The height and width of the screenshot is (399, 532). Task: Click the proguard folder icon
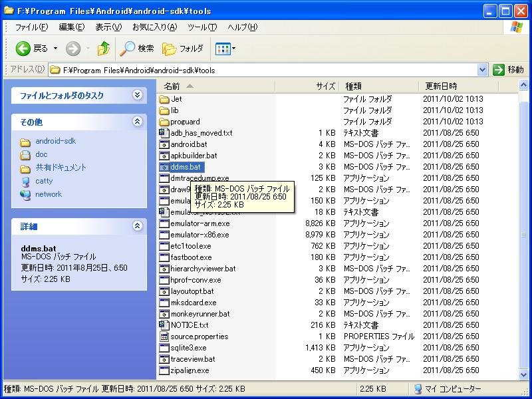[164, 122]
